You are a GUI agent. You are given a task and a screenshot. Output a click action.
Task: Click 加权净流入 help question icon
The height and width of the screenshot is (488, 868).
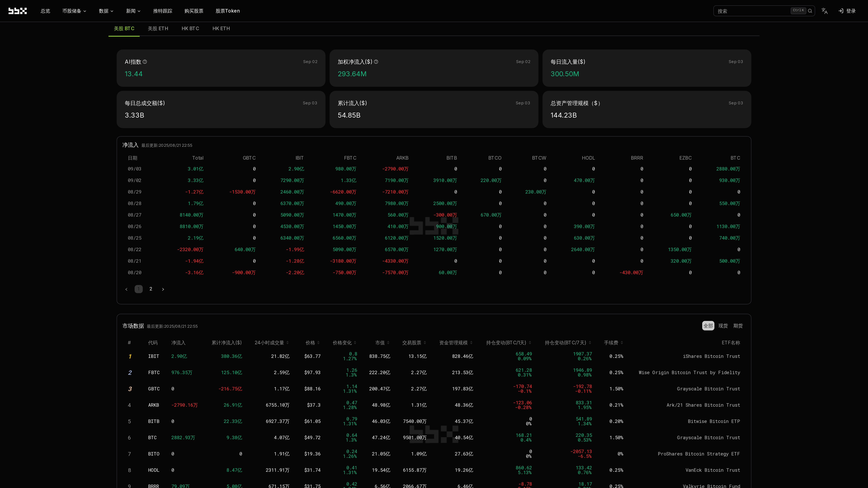pyautogui.click(x=376, y=62)
